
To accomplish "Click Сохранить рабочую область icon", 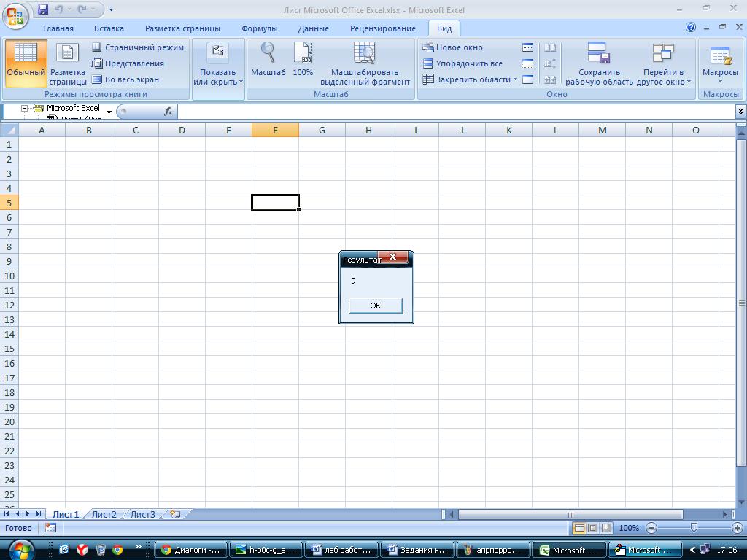I will (599, 64).
